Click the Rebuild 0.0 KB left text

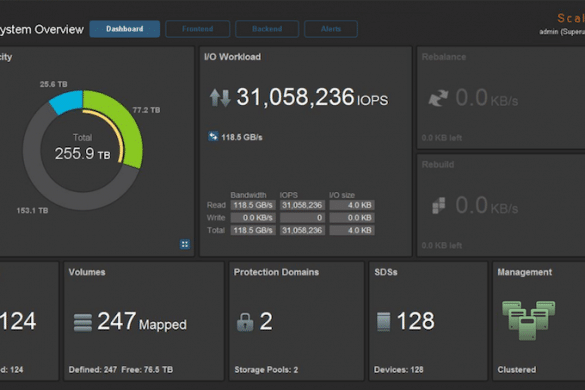click(x=442, y=245)
